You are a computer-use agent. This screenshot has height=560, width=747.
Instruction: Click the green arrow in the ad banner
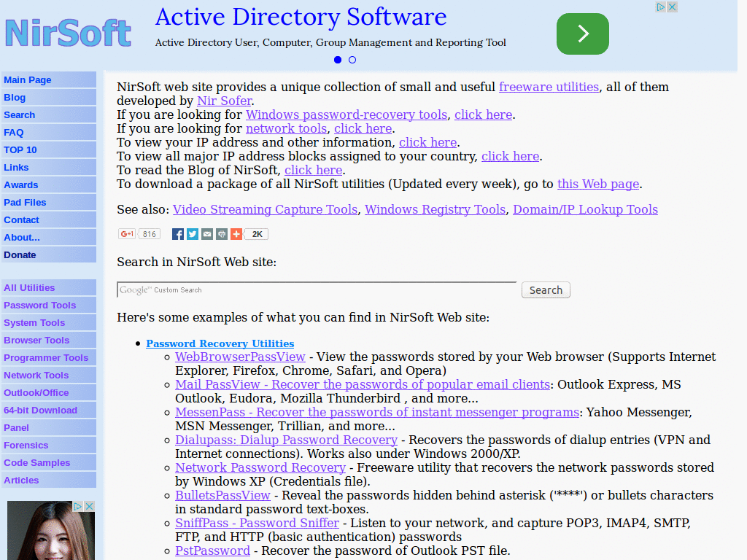582,34
